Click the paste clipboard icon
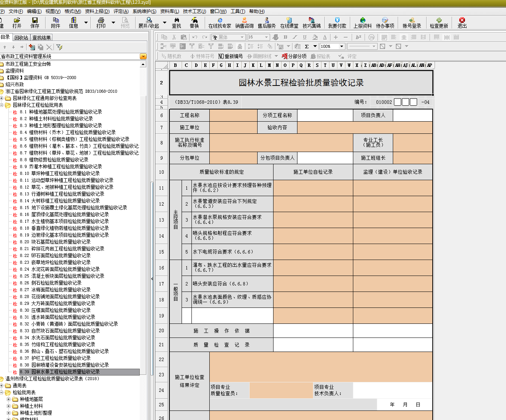 click(184, 37)
